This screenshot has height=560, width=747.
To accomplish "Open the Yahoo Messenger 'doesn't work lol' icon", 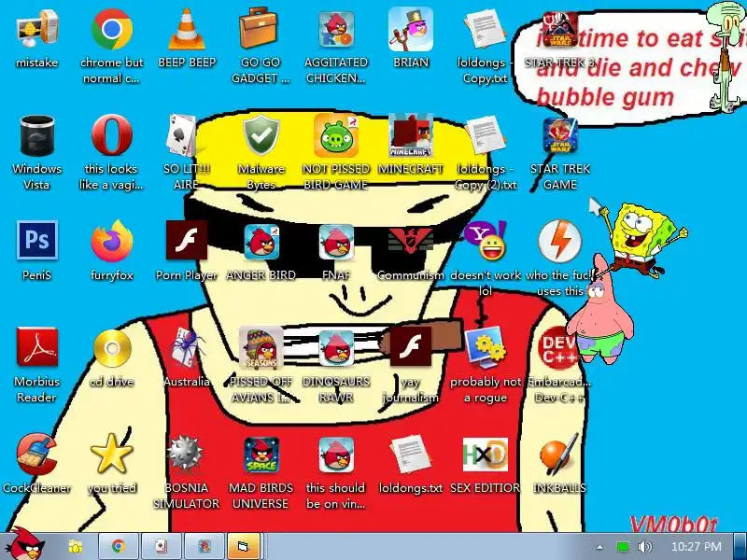I will [485, 241].
